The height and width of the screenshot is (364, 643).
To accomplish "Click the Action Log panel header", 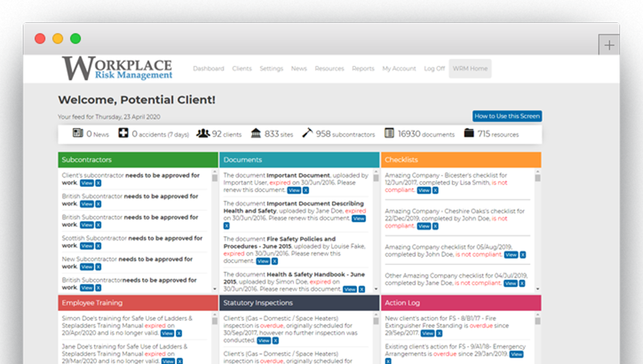I will 461,303.
